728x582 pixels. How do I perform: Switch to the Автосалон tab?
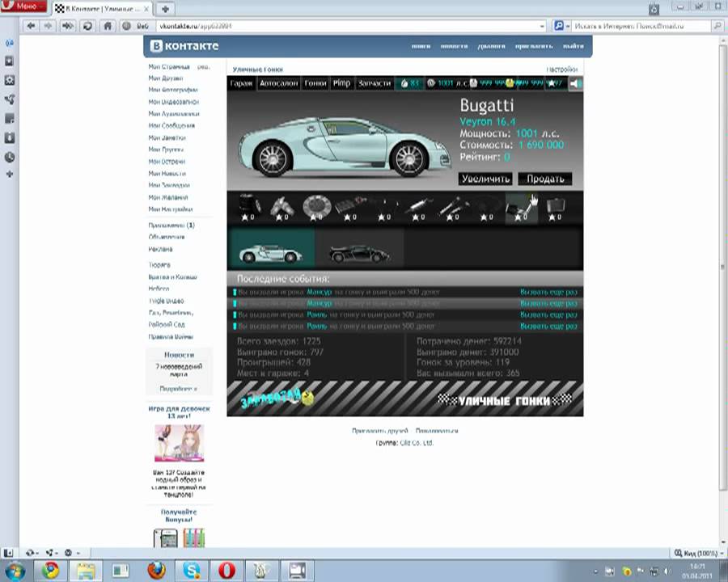(278, 83)
